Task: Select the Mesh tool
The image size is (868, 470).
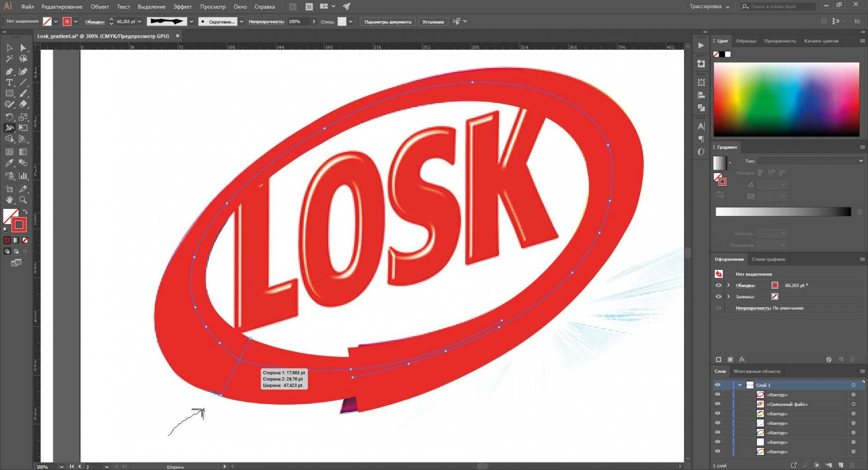Action: [x=9, y=152]
